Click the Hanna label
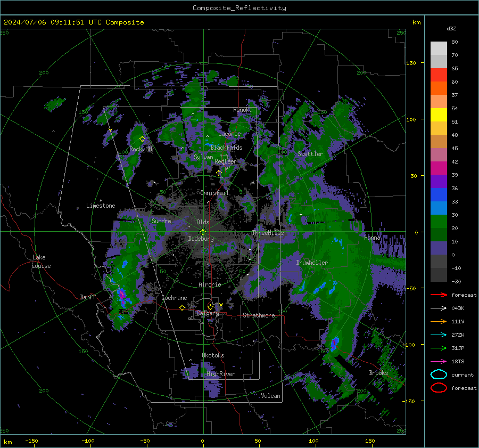 372,238
